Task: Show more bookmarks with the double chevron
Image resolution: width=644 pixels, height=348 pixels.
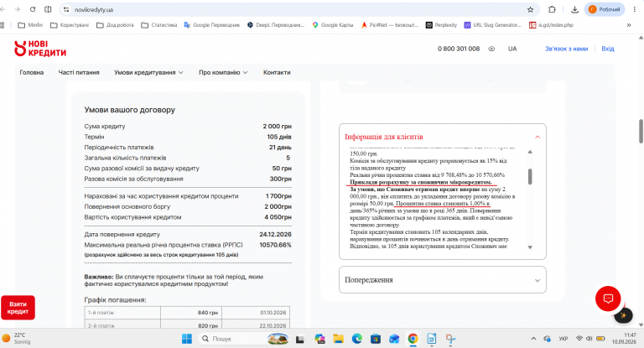Action: [629, 25]
